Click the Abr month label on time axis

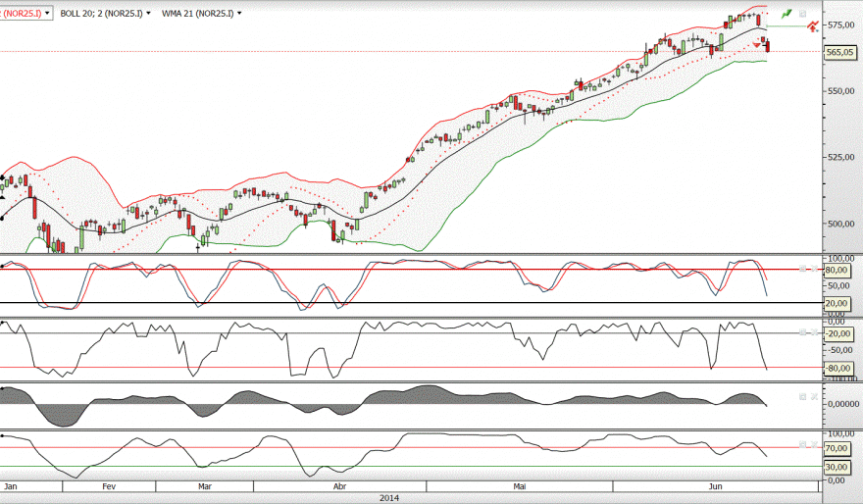tap(340, 486)
